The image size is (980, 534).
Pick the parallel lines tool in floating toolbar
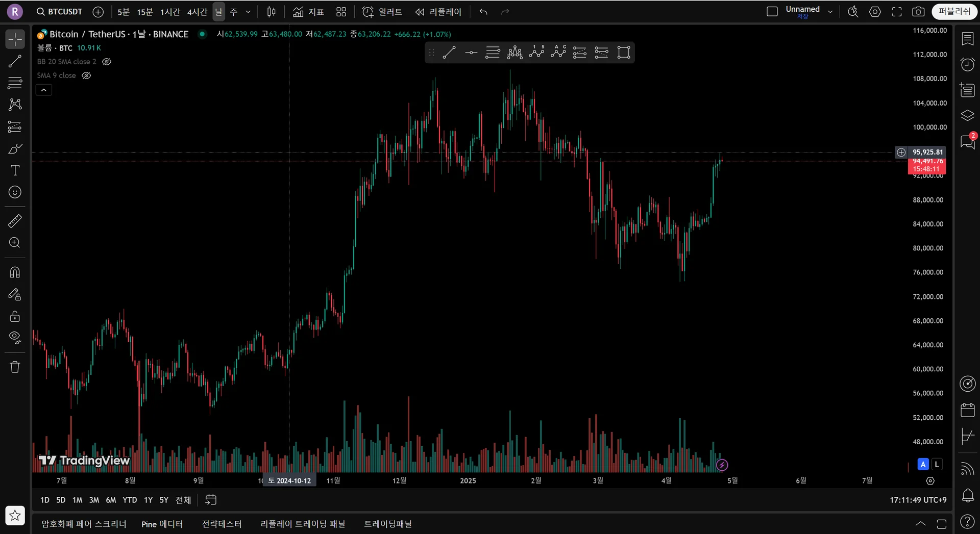point(493,53)
